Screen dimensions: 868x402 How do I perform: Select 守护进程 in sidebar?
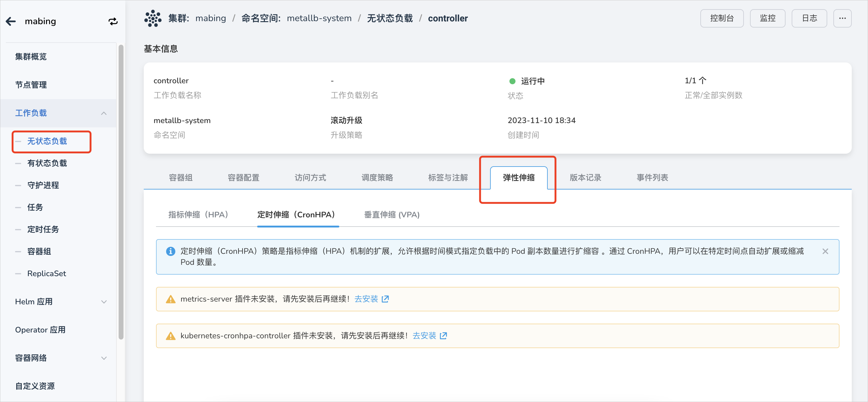point(43,185)
